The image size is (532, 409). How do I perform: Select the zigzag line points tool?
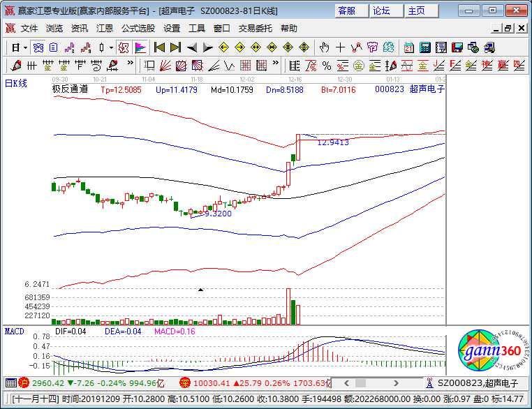357,47
